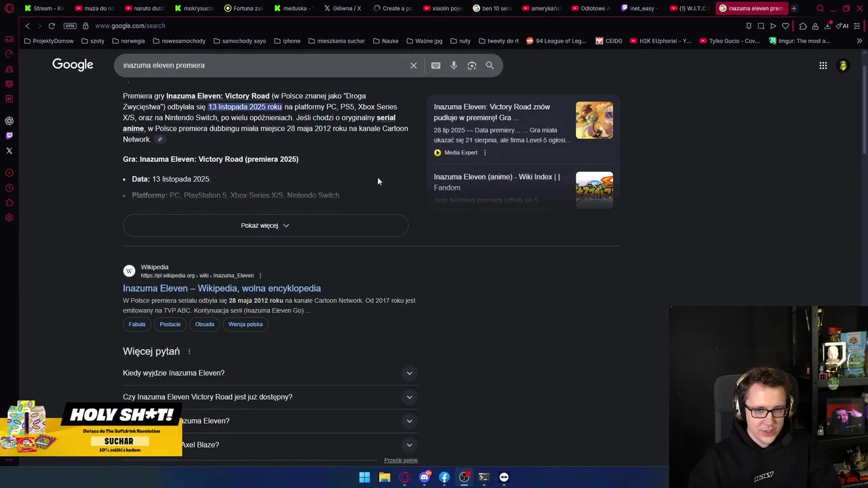Open CEIDG bookmark
The height and width of the screenshot is (488, 868).
click(x=609, y=41)
